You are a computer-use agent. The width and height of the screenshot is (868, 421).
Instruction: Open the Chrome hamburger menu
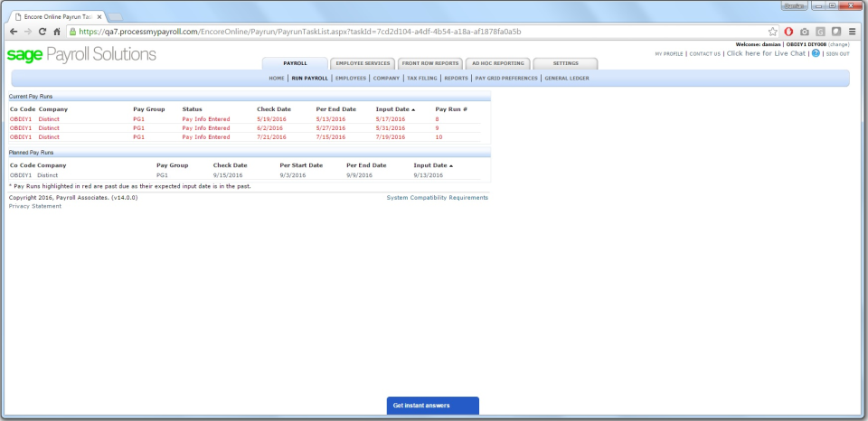(852, 32)
